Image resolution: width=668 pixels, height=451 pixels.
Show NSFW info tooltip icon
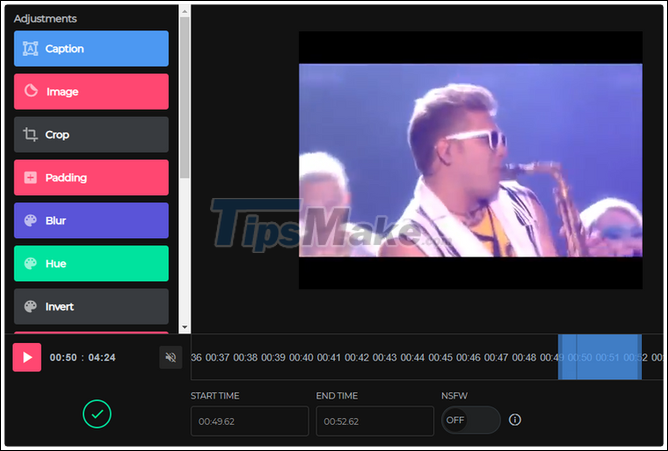tap(515, 420)
